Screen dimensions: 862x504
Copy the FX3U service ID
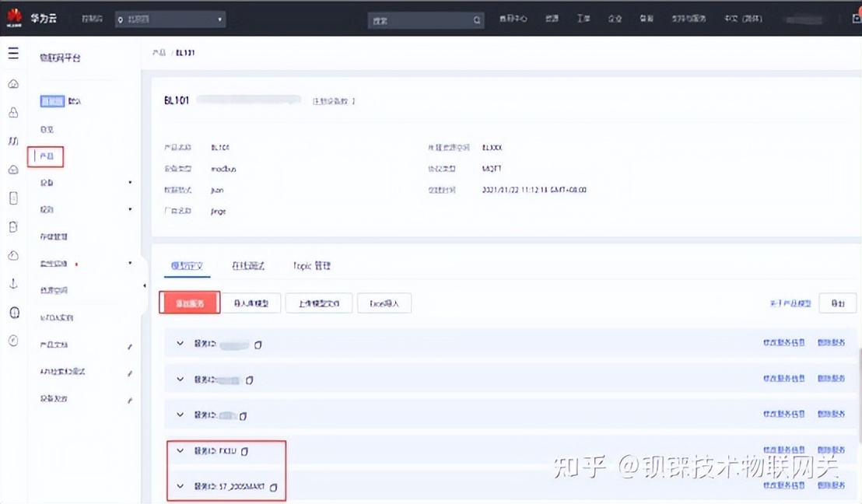[x=244, y=450]
